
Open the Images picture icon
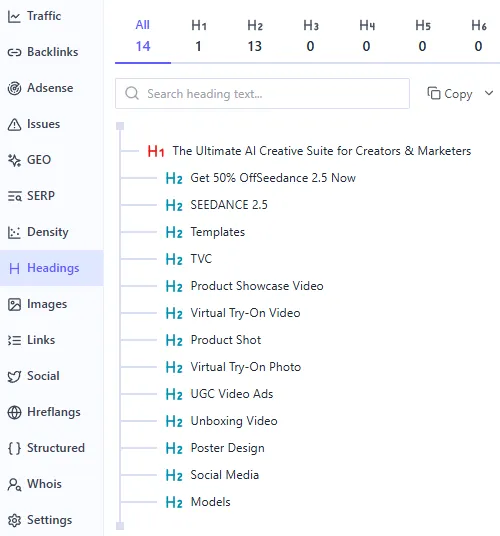pyautogui.click(x=14, y=304)
